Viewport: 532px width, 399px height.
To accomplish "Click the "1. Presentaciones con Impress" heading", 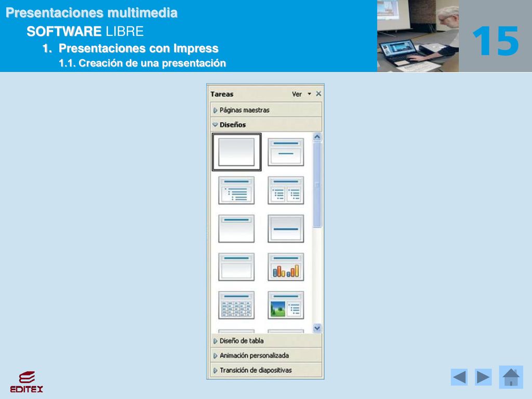I will (130, 48).
